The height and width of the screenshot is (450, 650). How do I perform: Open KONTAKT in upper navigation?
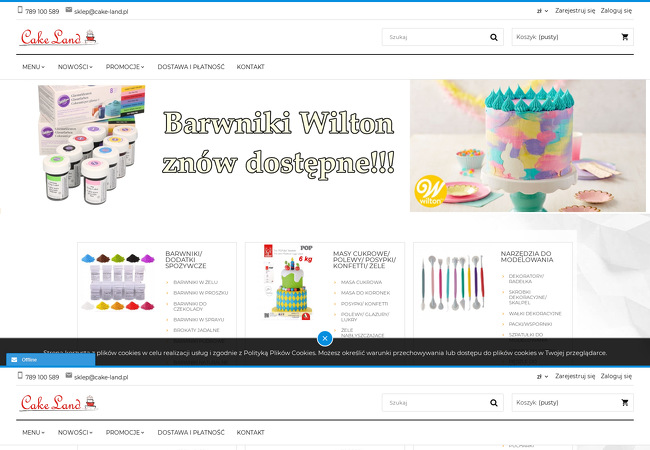pos(250,67)
